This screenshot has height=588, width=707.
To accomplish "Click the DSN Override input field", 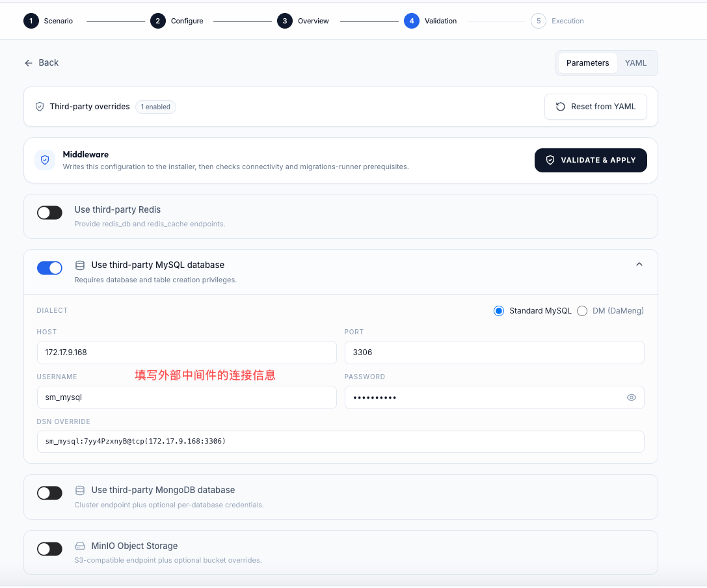I will tap(340, 442).
